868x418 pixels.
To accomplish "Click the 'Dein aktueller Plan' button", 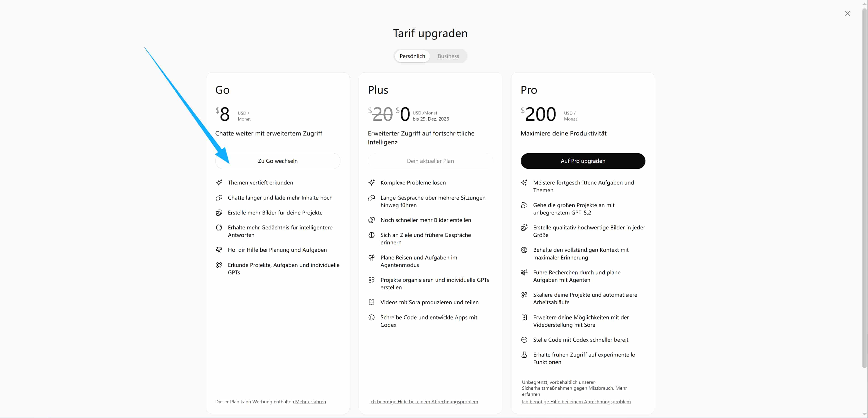I will pos(430,161).
